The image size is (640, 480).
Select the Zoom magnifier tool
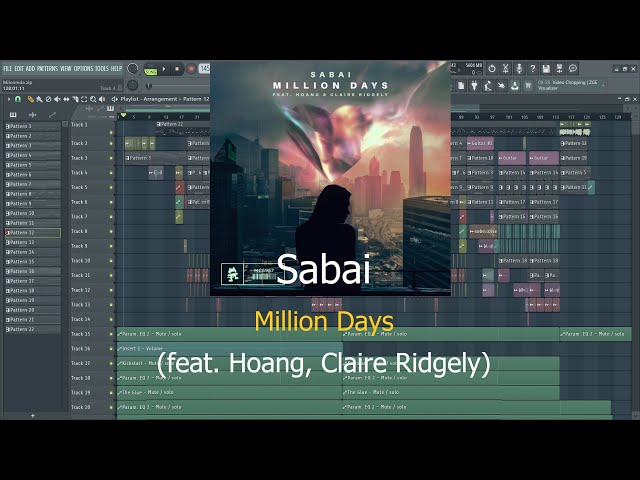(x=93, y=99)
